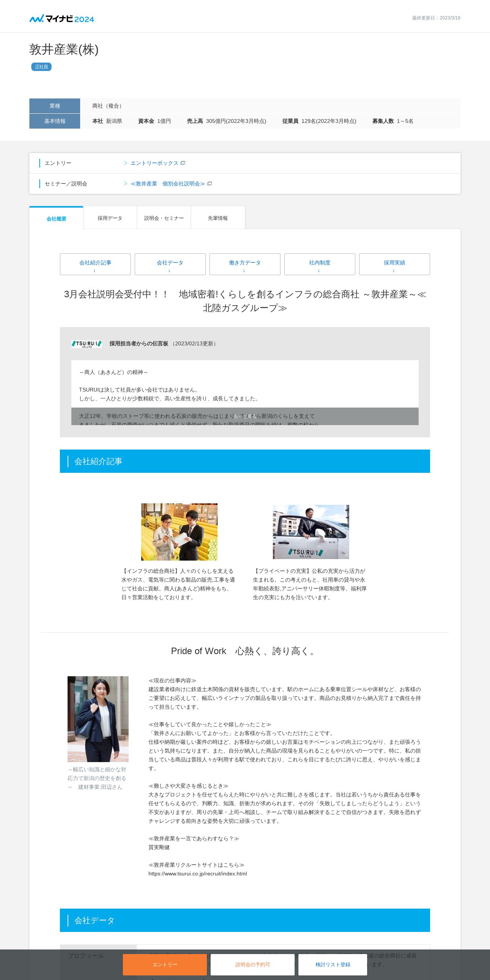Click the 募集人数 1～5名 value
The image size is (490, 980).
point(393,121)
